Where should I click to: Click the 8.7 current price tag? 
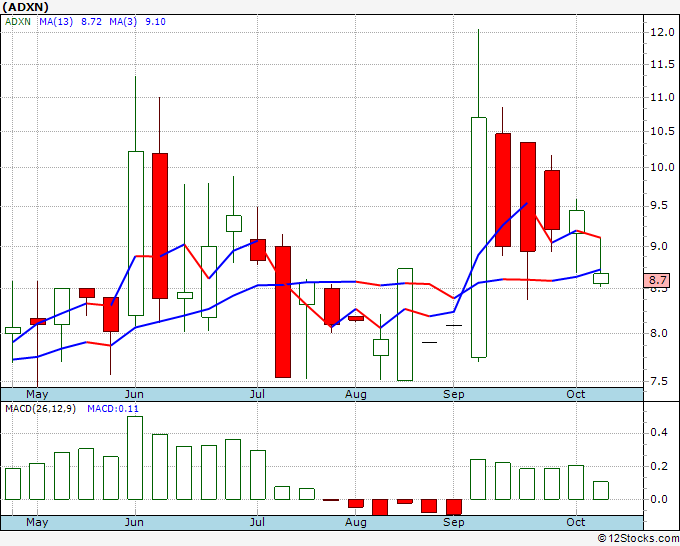[x=658, y=281]
